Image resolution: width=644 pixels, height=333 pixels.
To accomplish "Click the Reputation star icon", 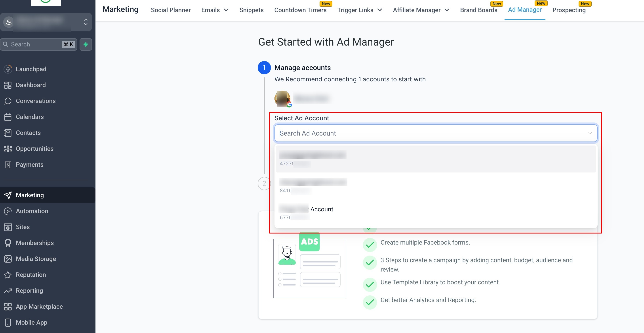I will [x=8, y=275].
